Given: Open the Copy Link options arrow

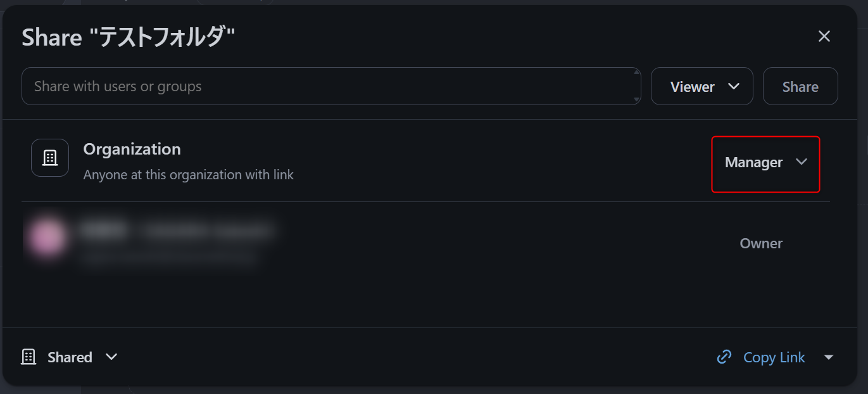Looking at the screenshot, I should [x=829, y=357].
